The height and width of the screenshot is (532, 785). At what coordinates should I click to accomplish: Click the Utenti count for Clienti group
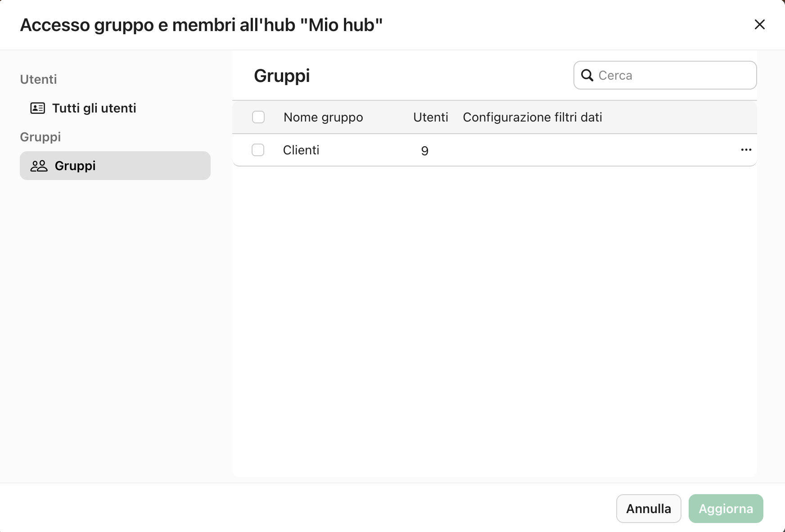point(424,150)
